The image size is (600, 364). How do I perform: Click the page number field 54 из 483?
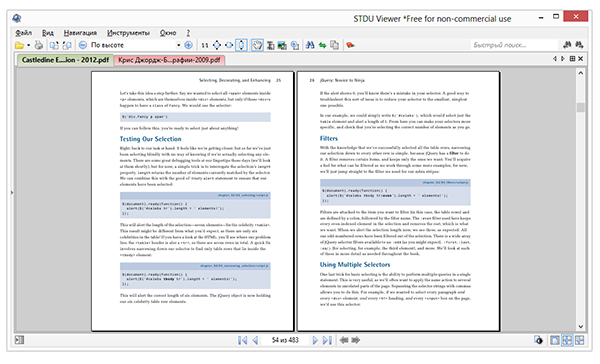(x=285, y=340)
